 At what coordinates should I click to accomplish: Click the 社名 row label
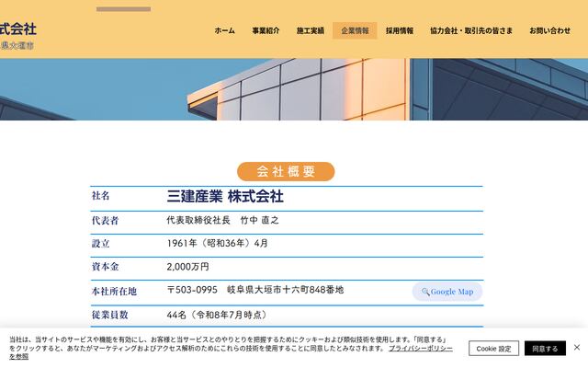100,196
